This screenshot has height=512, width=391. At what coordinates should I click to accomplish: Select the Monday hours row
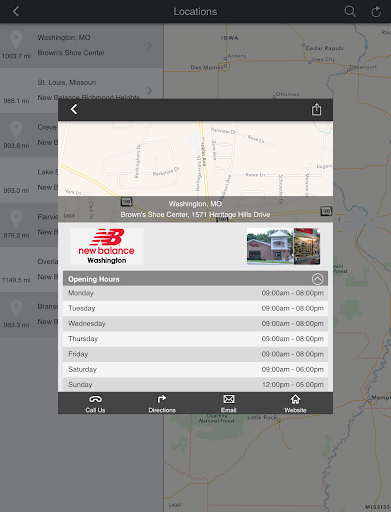pos(195,293)
